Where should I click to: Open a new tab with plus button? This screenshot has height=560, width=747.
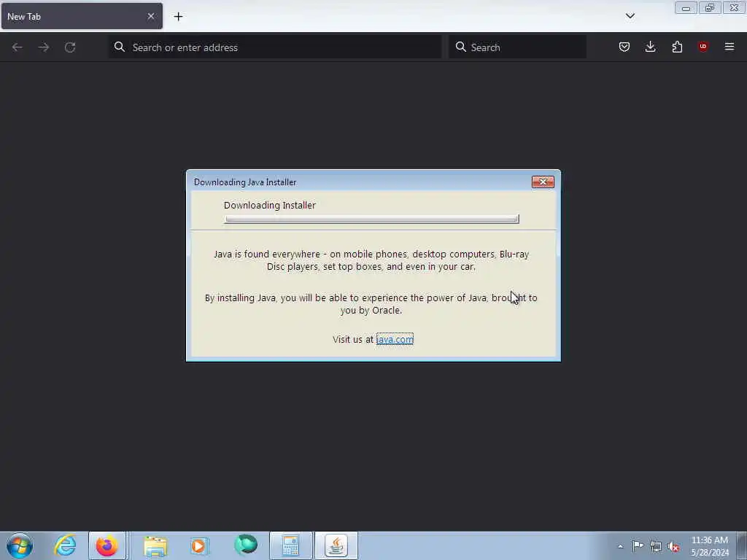tap(178, 17)
